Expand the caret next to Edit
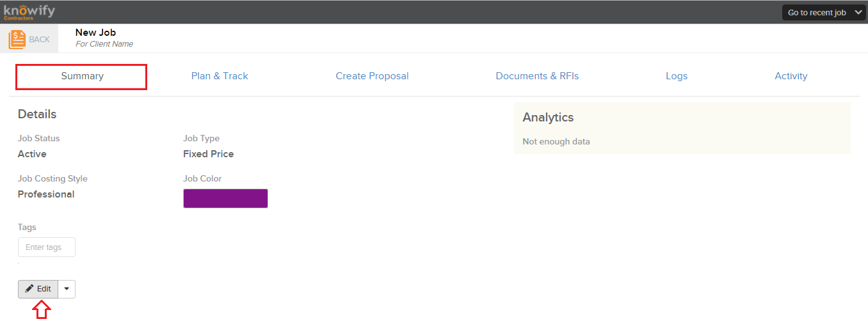Screen dimensions: 868x326 tap(67, 289)
